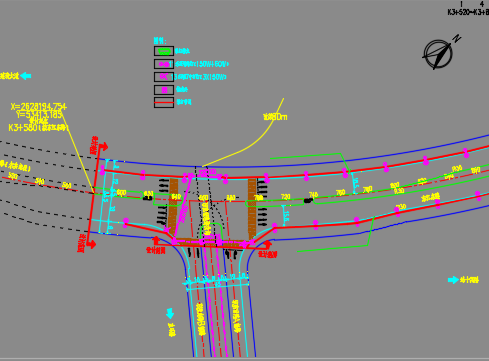Image resolution: width=489 pixels, height=361 pixels.
Task: Select the yellow label next to right cyan arrow
Action: click(x=469, y=280)
